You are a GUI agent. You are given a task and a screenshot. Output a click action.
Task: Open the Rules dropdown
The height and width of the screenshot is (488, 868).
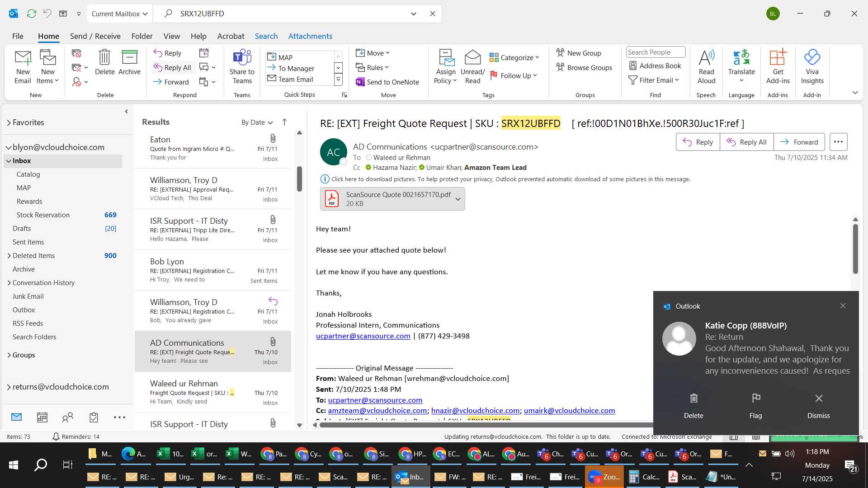(x=372, y=67)
